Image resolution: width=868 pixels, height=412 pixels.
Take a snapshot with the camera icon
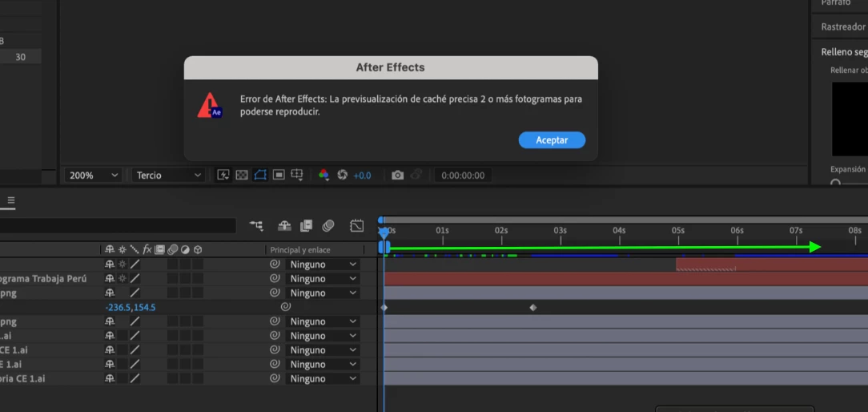[397, 176]
